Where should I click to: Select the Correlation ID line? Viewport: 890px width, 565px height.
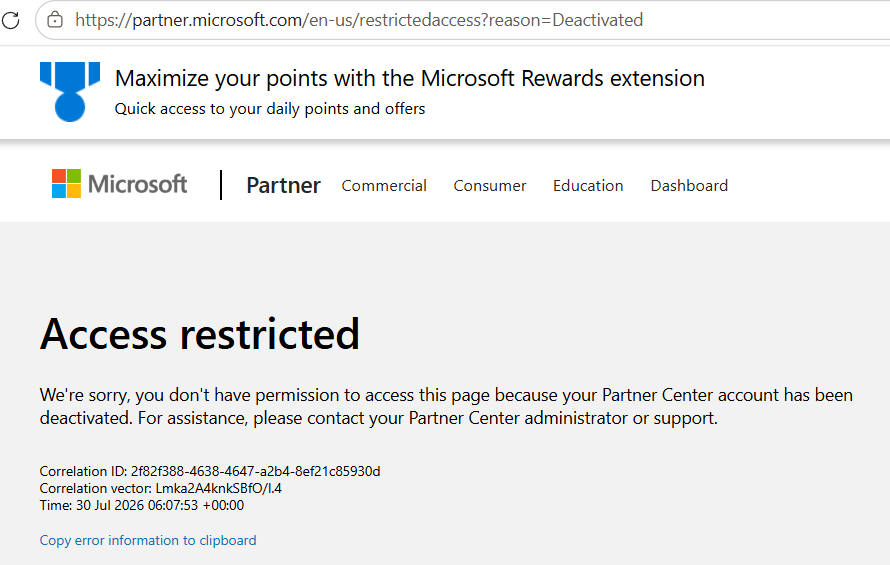click(x=210, y=471)
